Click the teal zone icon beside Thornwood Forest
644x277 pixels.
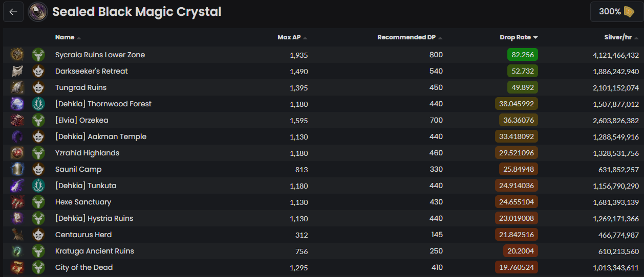tap(38, 104)
